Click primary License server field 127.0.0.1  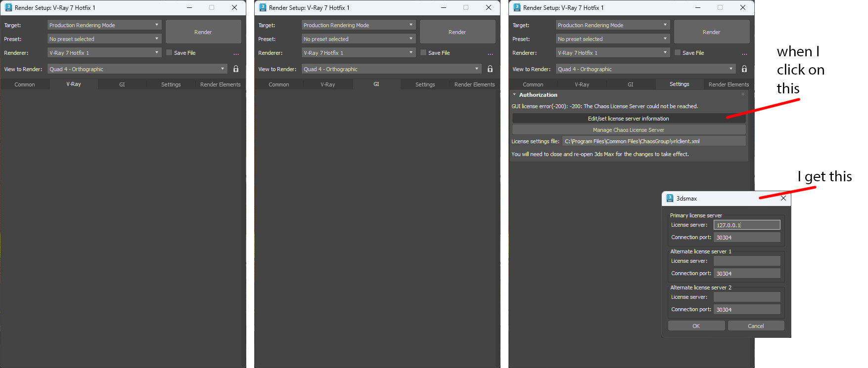pyautogui.click(x=747, y=225)
